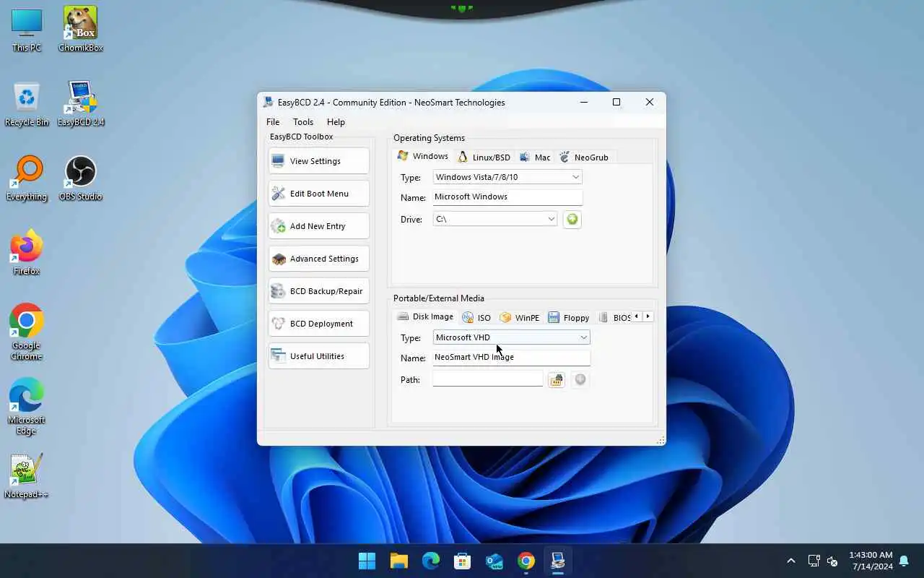The height and width of the screenshot is (578, 924).
Task: Open the Tools menu
Action: click(303, 122)
